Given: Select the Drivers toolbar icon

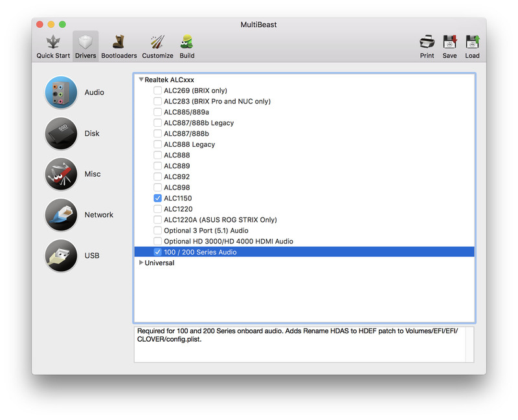Looking at the screenshot, I should pos(85,42).
